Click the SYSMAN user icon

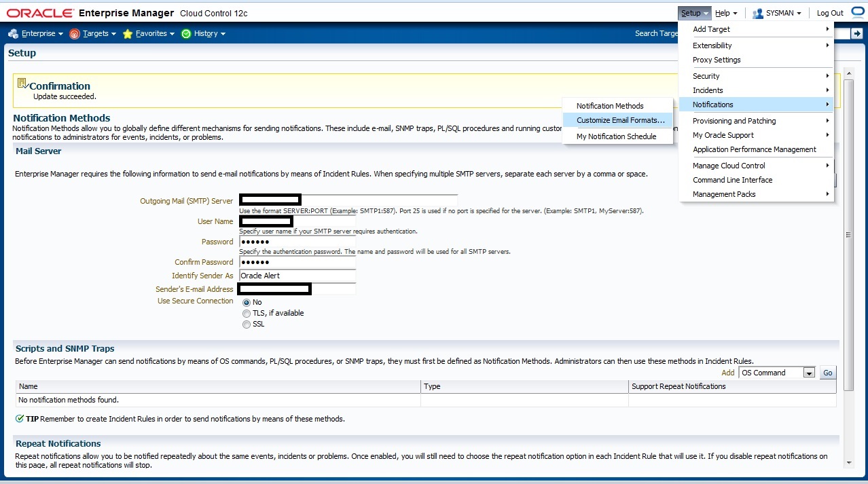click(x=758, y=13)
